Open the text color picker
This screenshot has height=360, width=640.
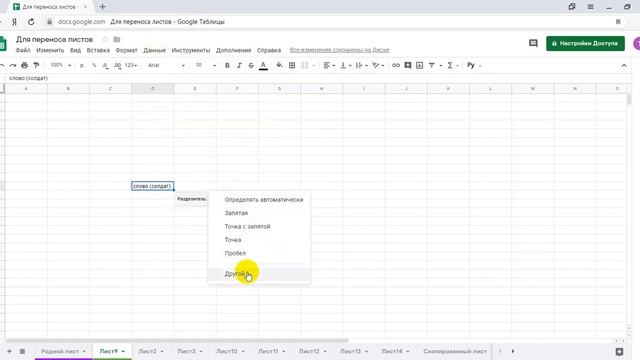[x=263, y=65]
